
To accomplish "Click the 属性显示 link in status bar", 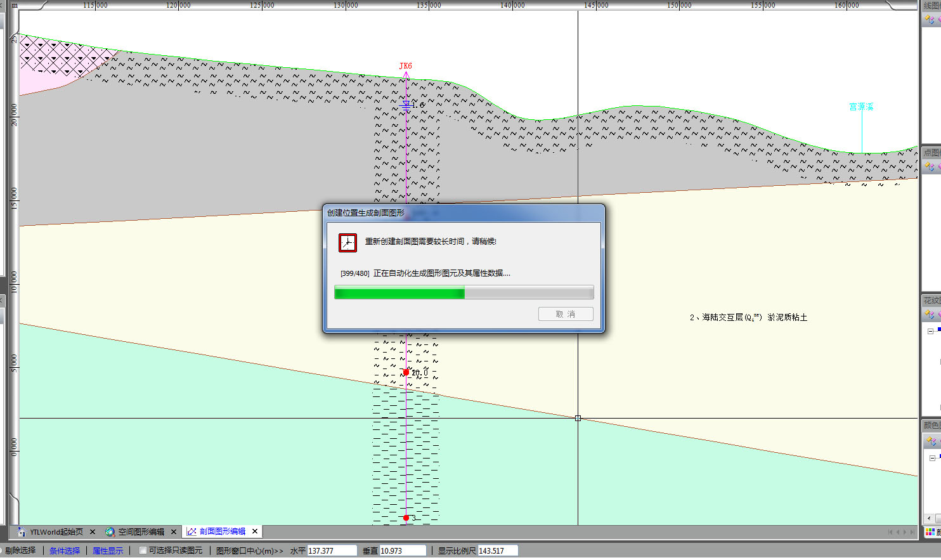I will click(x=108, y=550).
